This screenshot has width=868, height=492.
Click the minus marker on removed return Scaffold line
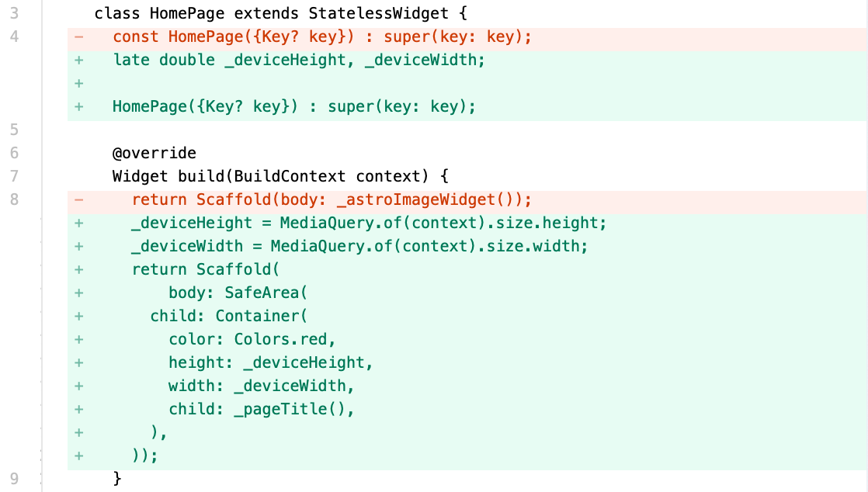(x=78, y=199)
